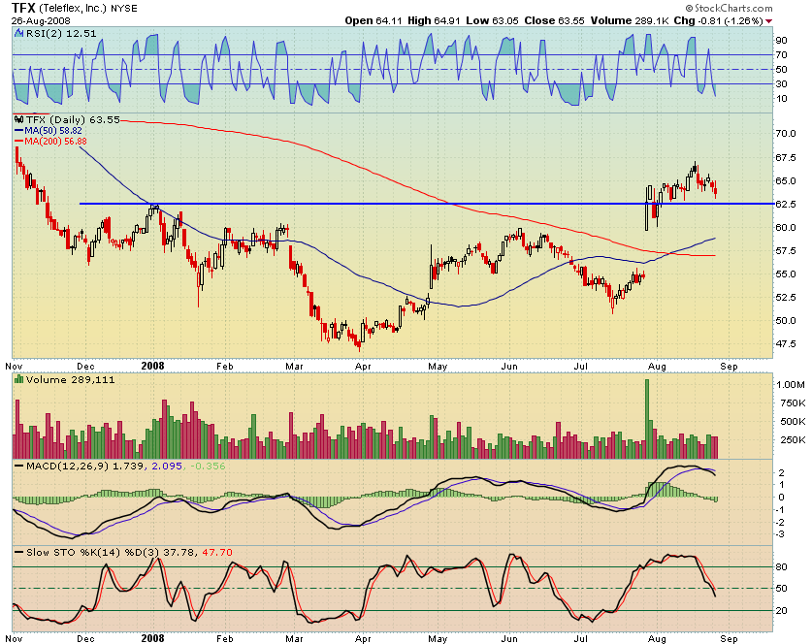Click the "65.0" price axis label
812x644 pixels.
pyautogui.click(x=785, y=181)
